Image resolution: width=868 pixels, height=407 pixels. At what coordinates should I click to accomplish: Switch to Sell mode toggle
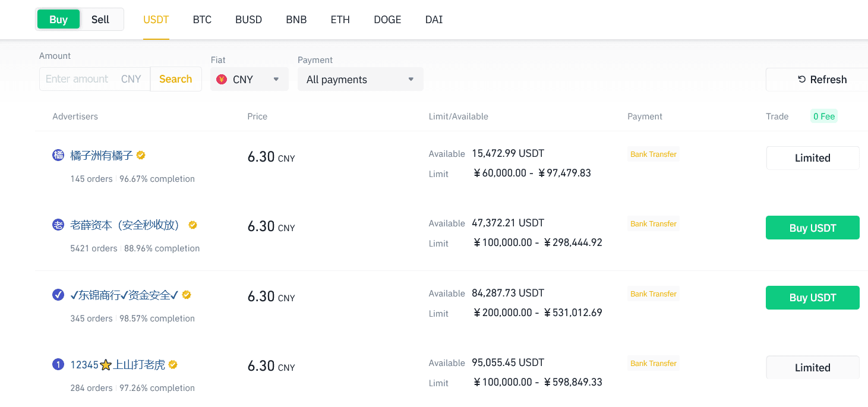[x=100, y=20]
